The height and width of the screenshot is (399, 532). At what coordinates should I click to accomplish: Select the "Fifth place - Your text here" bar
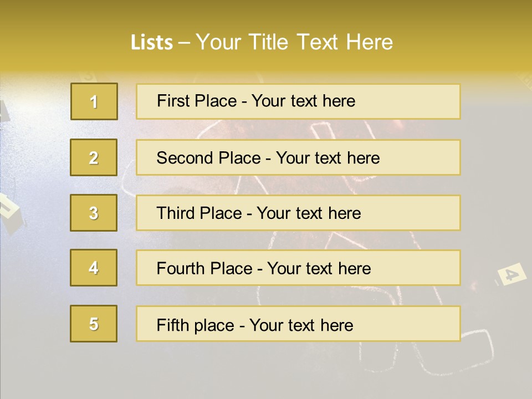click(x=298, y=324)
